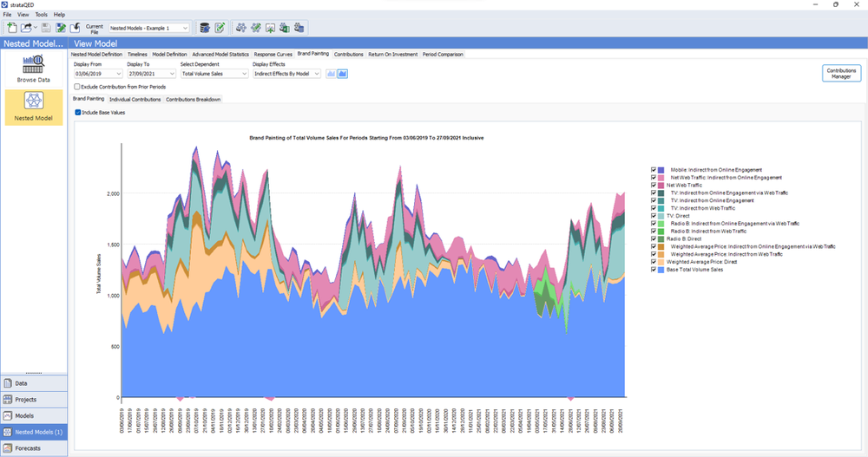The image size is (868, 457).
Task: Open Browse Data in the sidebar
Action: [x=33, y=69]
